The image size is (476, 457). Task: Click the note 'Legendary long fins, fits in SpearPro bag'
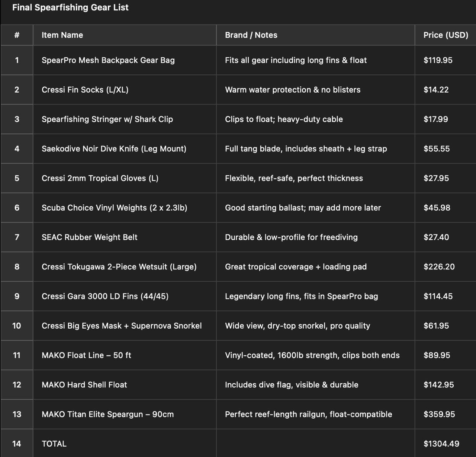coord(302,296)
